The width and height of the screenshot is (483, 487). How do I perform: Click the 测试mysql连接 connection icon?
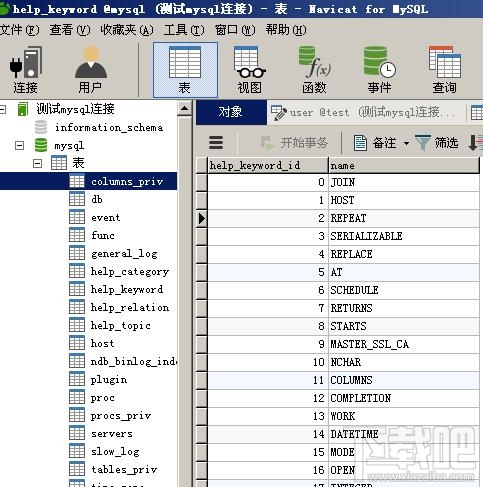(x=23, y=109)
